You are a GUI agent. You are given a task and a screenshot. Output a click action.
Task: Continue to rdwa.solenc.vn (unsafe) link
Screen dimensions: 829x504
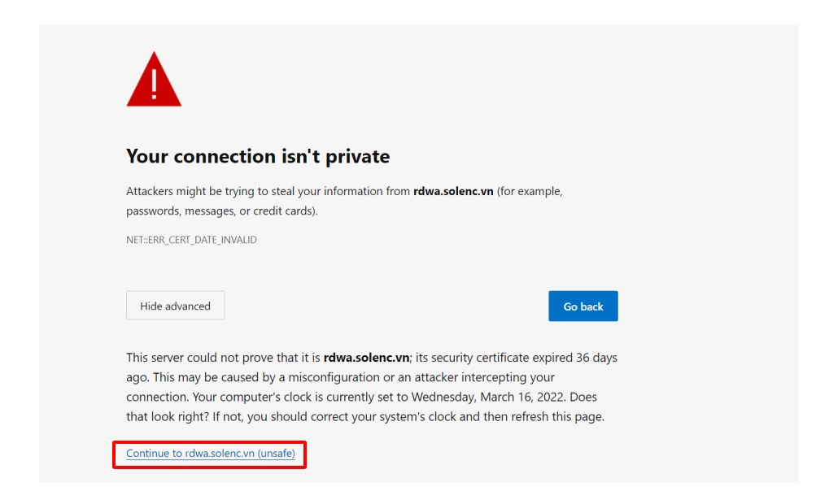pyautogui.click(x=210, y=454)
